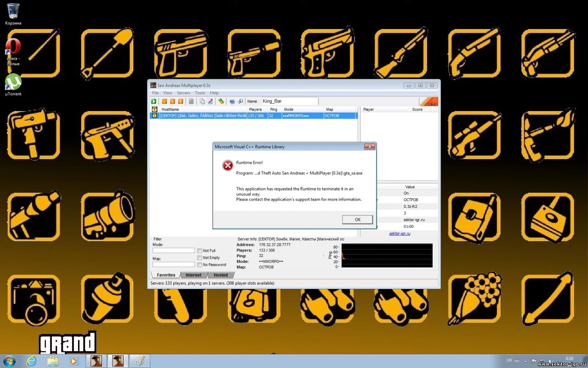Toggle the Not Full checkbox
This screenshot has width=588, height=368.
(200, 251)
